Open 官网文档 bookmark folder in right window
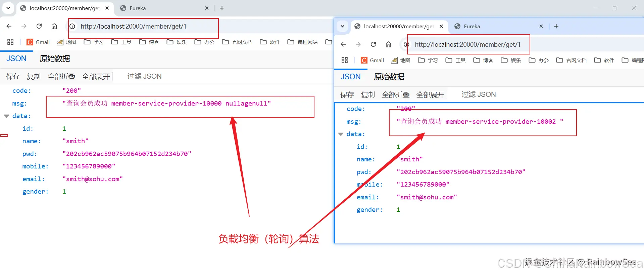Viewport: 644px width, 274px height. coord(572,60)
